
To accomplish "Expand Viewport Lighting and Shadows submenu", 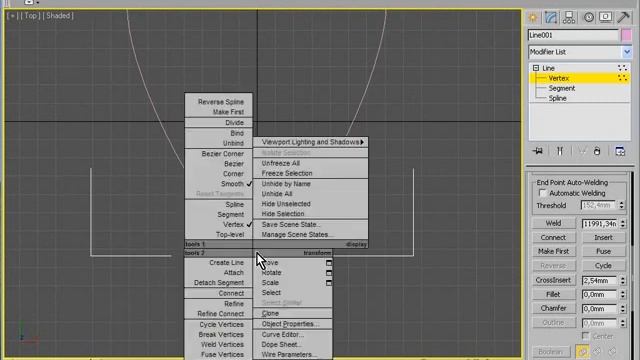I will pos(311,142).
